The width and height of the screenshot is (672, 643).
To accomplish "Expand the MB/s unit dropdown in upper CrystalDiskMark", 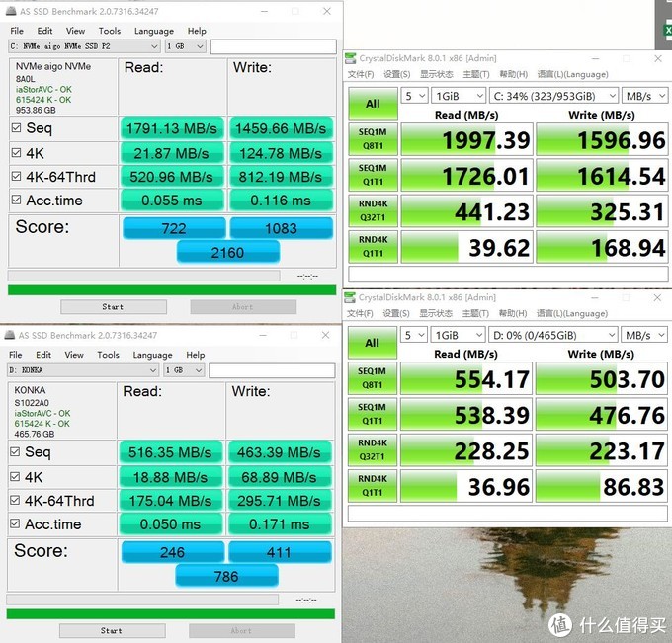I will pos(645,96).
